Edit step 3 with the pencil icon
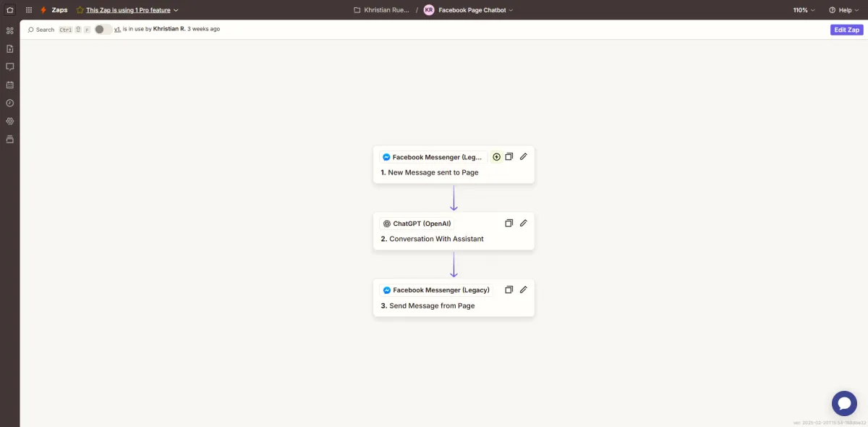This screenshot has width=868, height=427. (x=524, y=289)
